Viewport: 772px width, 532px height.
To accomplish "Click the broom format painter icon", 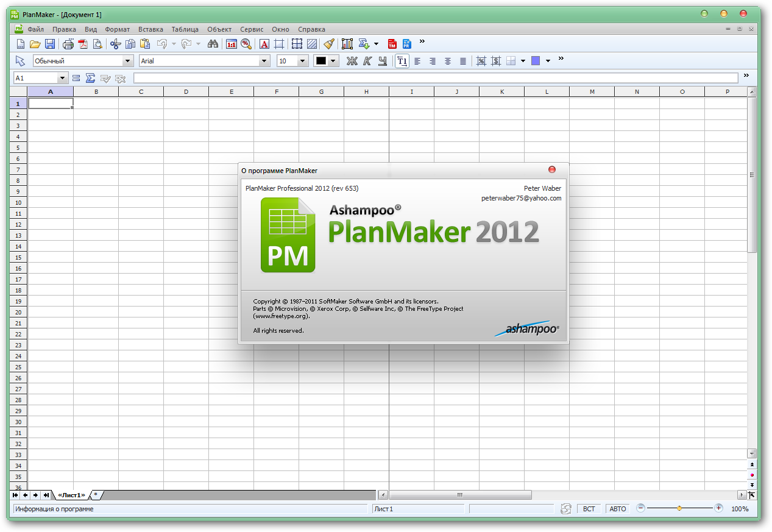I will point(329,44).
